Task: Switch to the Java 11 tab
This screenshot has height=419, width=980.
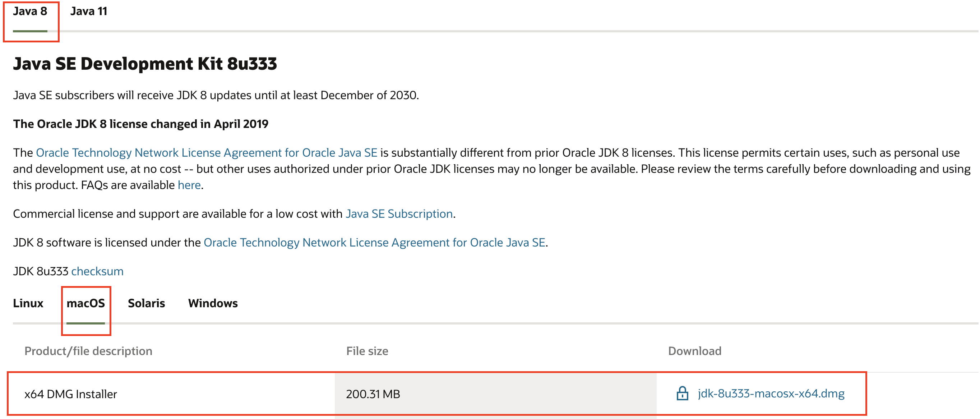Action: [x=89, y=11]
